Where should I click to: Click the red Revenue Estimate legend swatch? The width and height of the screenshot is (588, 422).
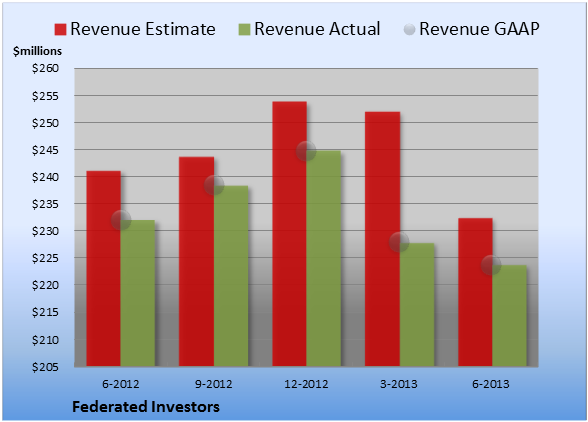pyautogui.click(x=60, y=29)
